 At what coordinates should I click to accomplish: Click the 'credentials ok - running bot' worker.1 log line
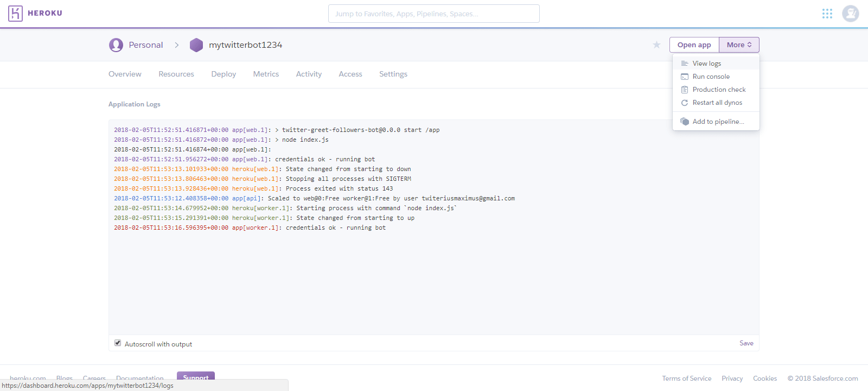pyautogui.click(x=250, y=228)
